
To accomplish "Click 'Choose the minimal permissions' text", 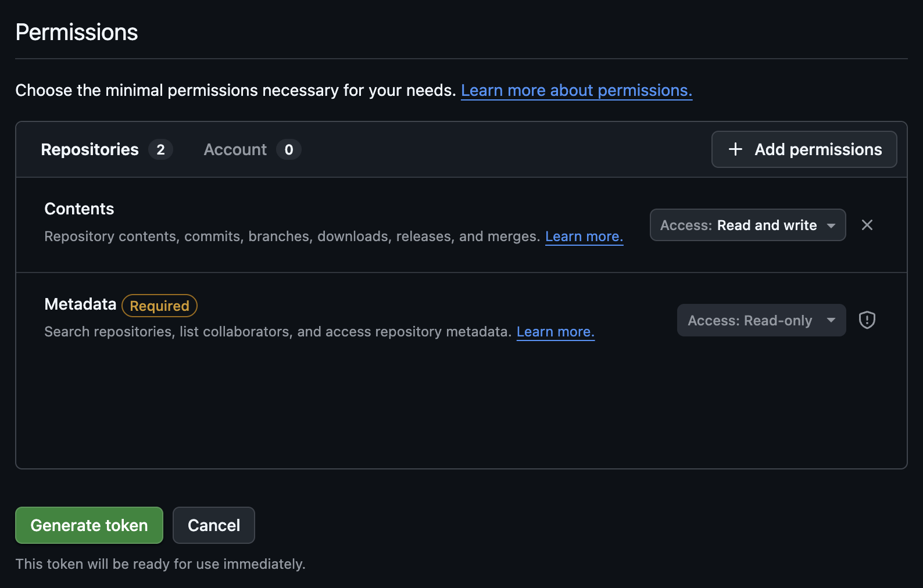I will tap(235, 91).
